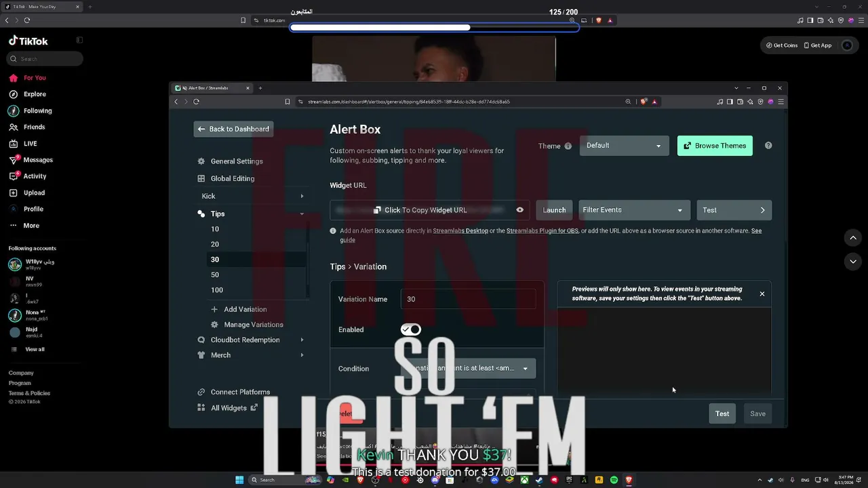Go to TikTok Explore page
Image resolution: width=868 pixels, height=488 pixels.
coord(35,94)
